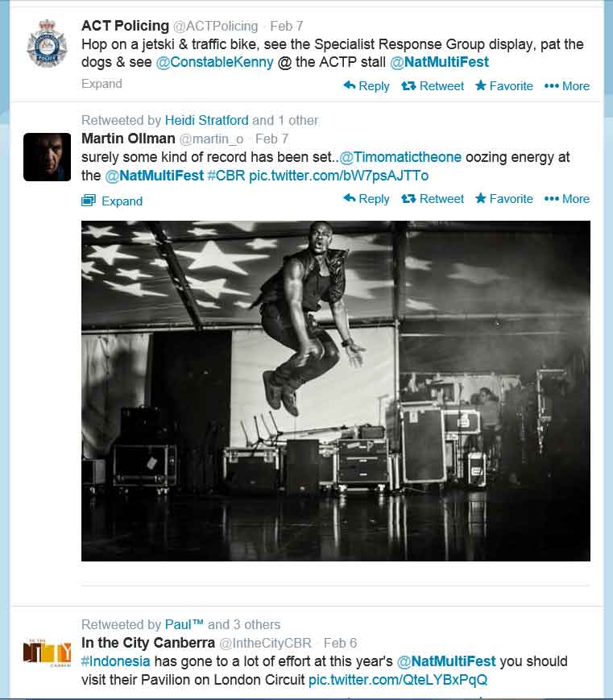613x700 pixels.
Task: Reply to Martin Ollman's tweet
Action: pos(366,199)
